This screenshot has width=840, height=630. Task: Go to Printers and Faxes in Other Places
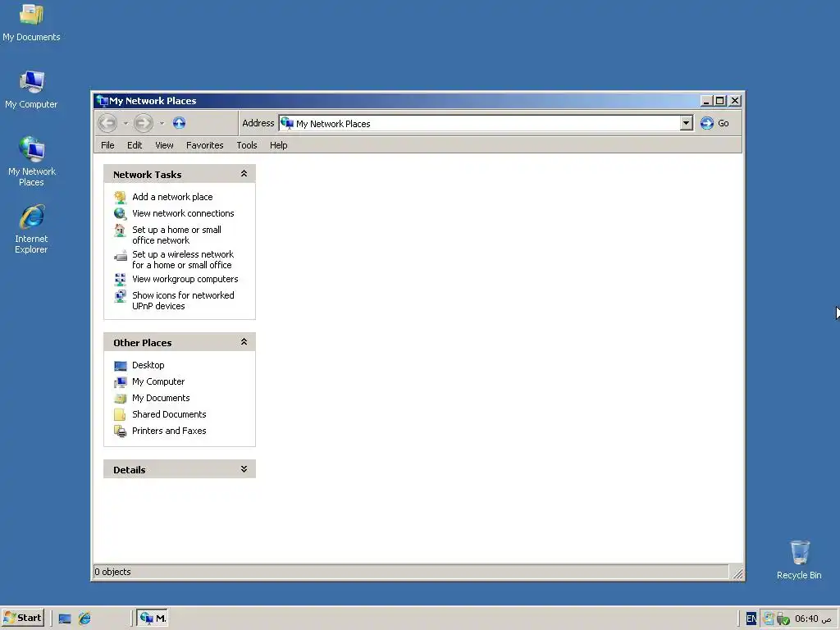click(169, 431)
